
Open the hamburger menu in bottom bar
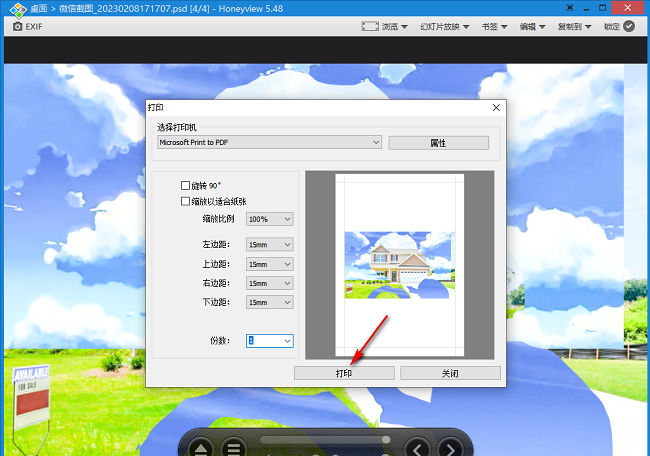(x=233, y=449)
